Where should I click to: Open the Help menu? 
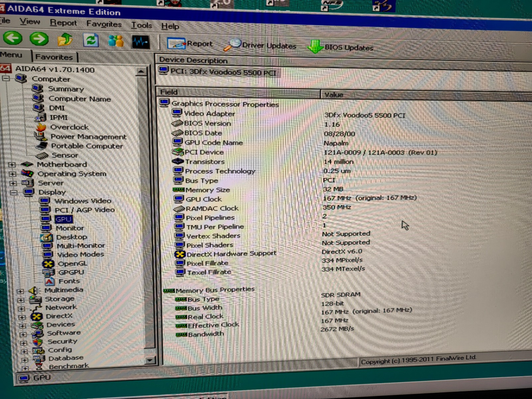pos(170,26)
